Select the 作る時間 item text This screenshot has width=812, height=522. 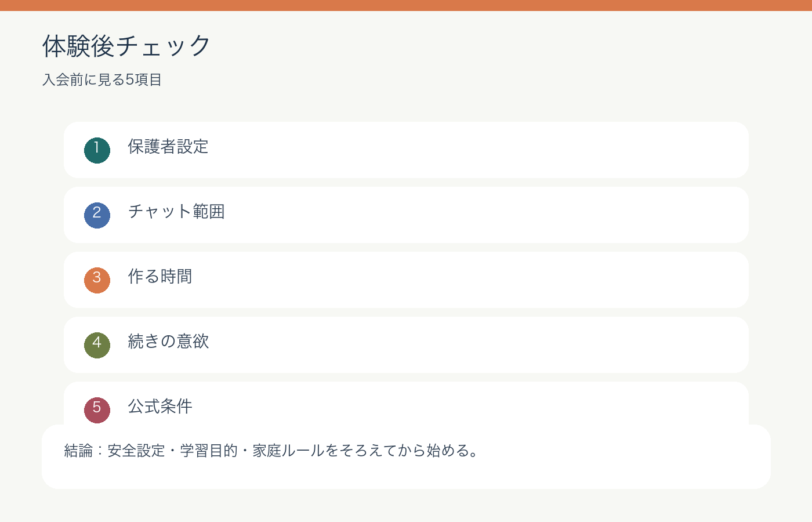[x=160, y=277]
